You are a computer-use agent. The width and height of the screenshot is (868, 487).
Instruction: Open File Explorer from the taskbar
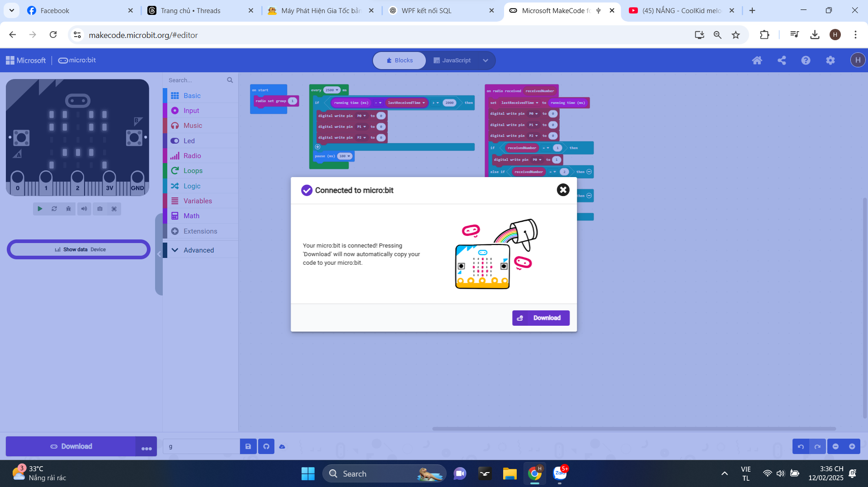coord(509,473)
